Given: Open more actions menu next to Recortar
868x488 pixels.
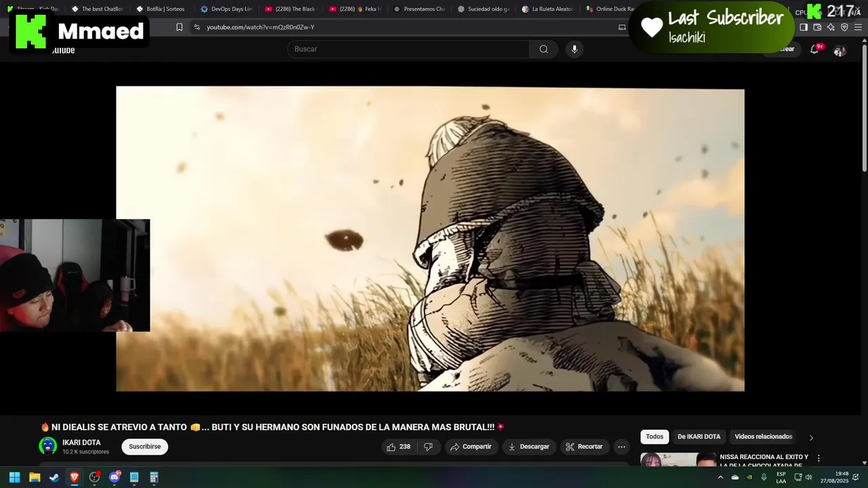Looking at the screenshot, I should [x=621, y=447].
